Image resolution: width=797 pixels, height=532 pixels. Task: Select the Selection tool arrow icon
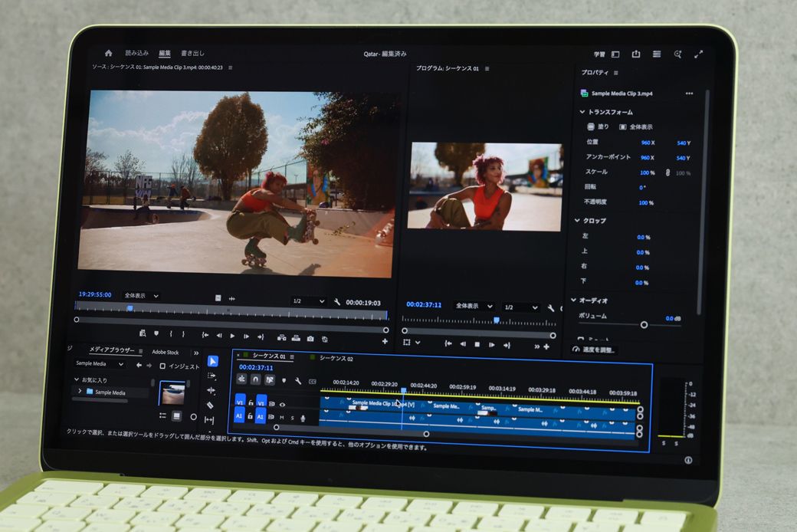click(214, 360)
